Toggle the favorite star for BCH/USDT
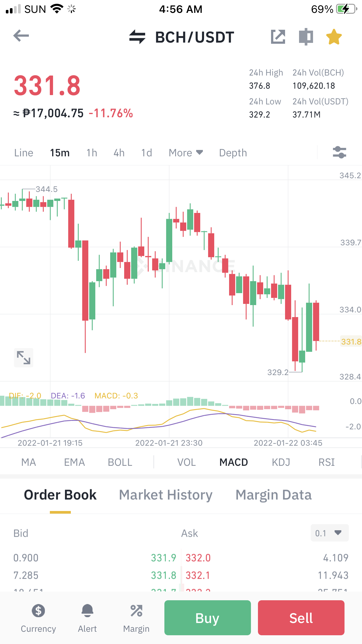362x644 pixels. point(334,37)
